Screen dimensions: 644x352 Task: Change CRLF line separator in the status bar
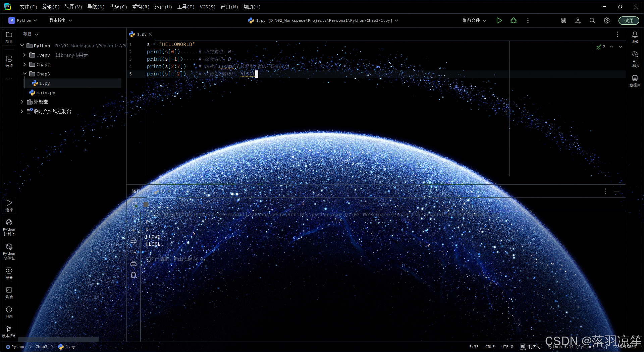pyautogui.click(x=490, y=347)
